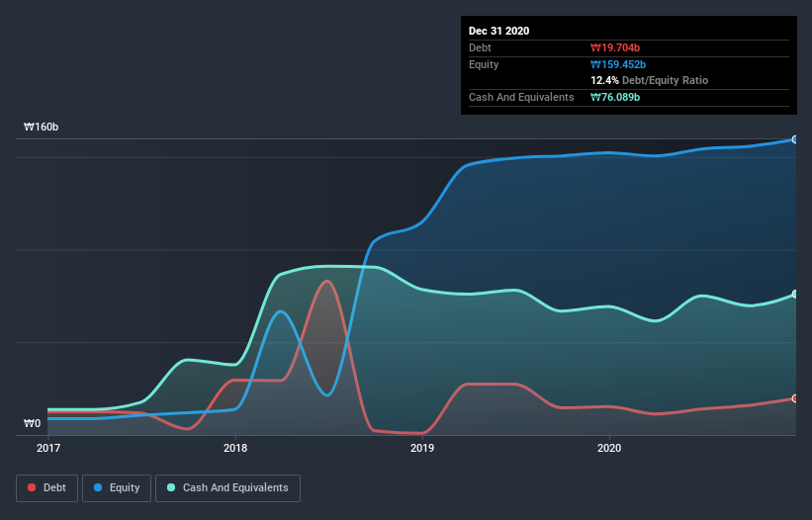Viewport: 812px width, 520px height.
Task: Click the ₩0 y-axis label
Action: point(32,423)
